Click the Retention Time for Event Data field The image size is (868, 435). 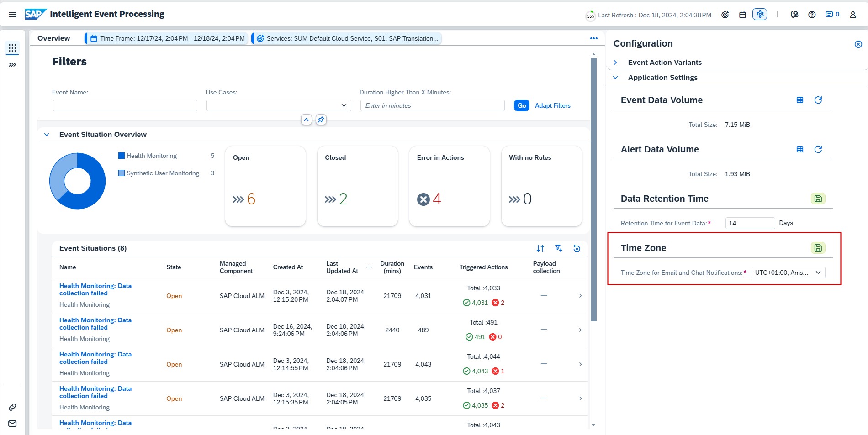point(750,223)
